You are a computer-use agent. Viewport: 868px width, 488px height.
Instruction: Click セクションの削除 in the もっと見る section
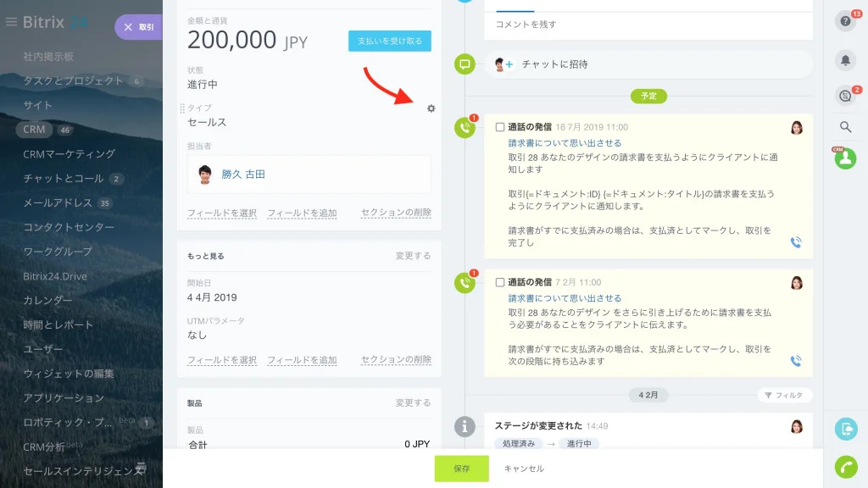coord(396,359)
